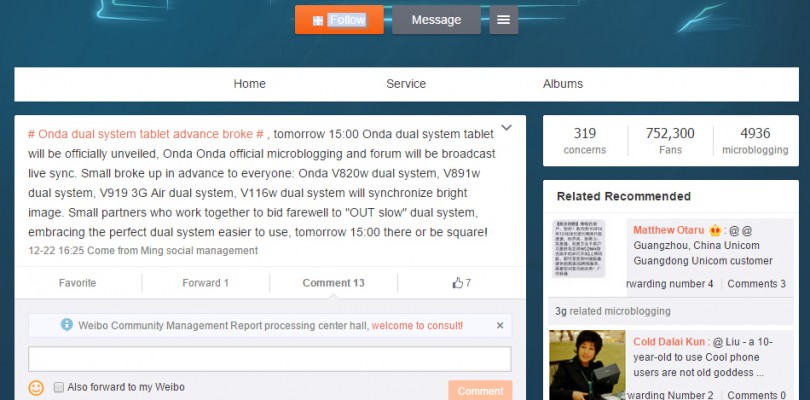810x400 pixels.
Task: Switch to the Service tab
Action: tap(406, 84)
